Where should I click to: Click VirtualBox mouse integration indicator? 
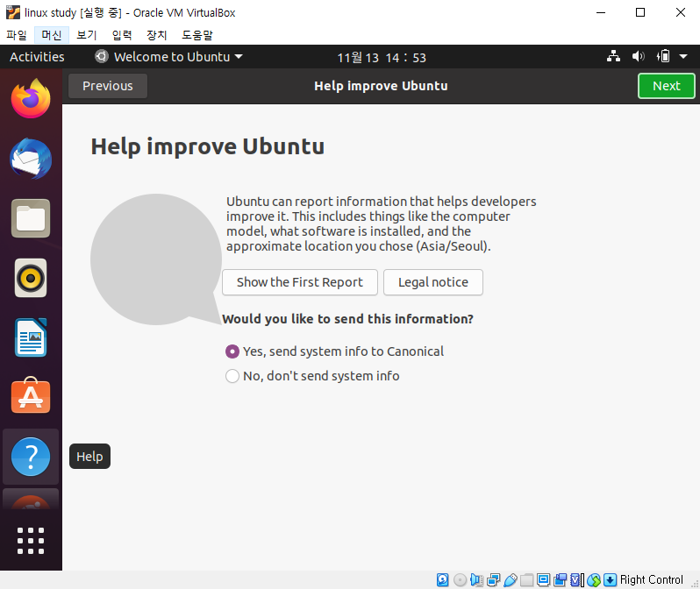pyautogui.click(x=594, y=579)
